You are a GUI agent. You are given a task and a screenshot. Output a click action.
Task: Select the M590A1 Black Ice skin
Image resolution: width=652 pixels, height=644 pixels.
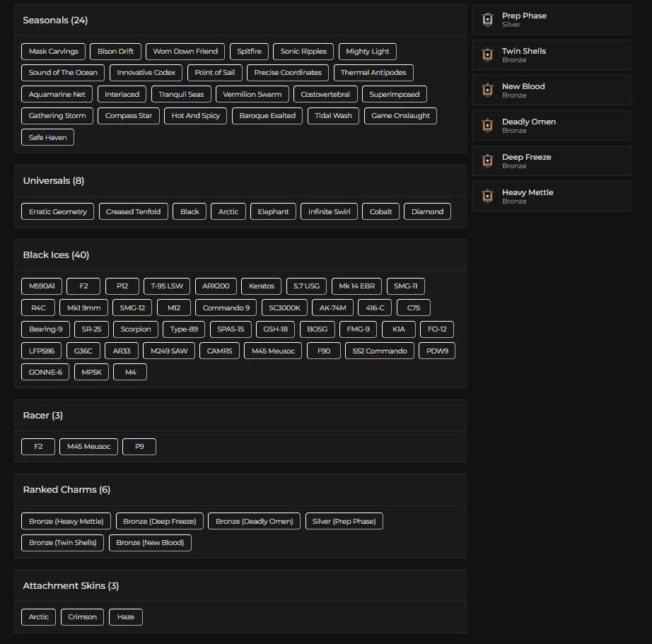[40, 286]
